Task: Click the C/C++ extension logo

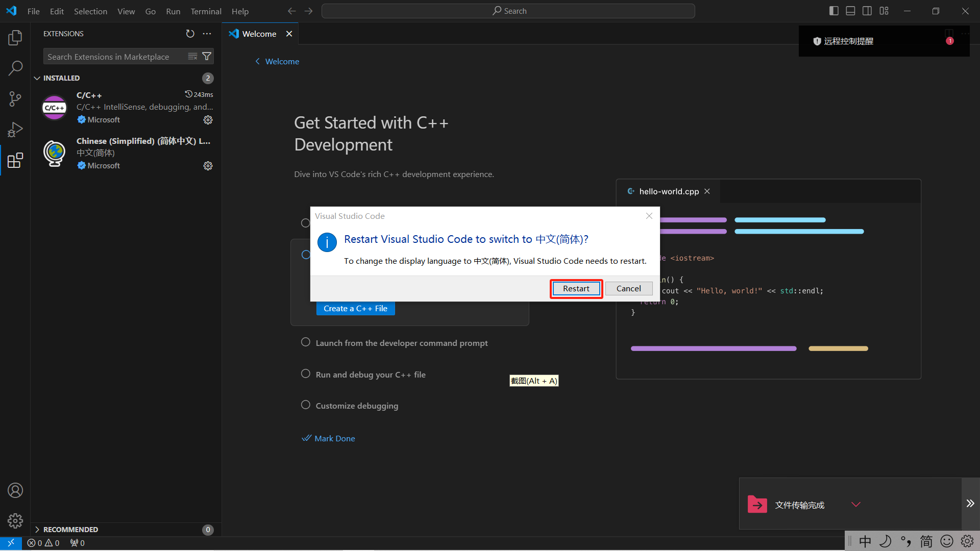Action: pyautogui.click(x=55, y=108)
